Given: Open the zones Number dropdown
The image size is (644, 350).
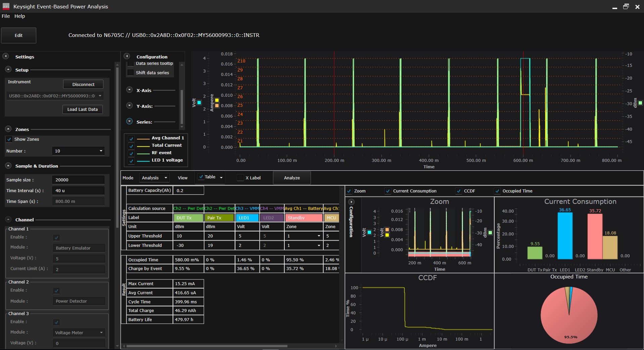Looking at the screenshot, I should (78, 151).
